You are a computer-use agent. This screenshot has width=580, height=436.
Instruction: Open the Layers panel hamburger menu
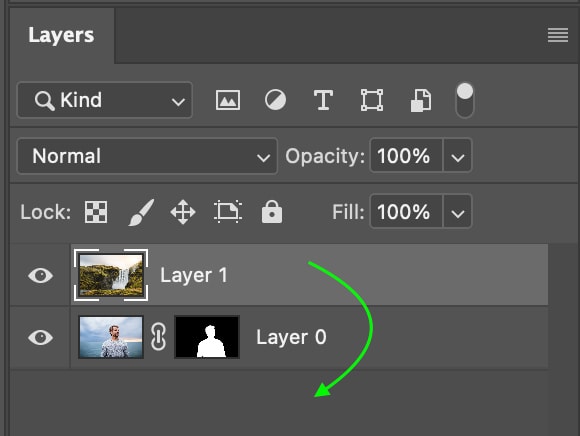(x=558, y=35)
